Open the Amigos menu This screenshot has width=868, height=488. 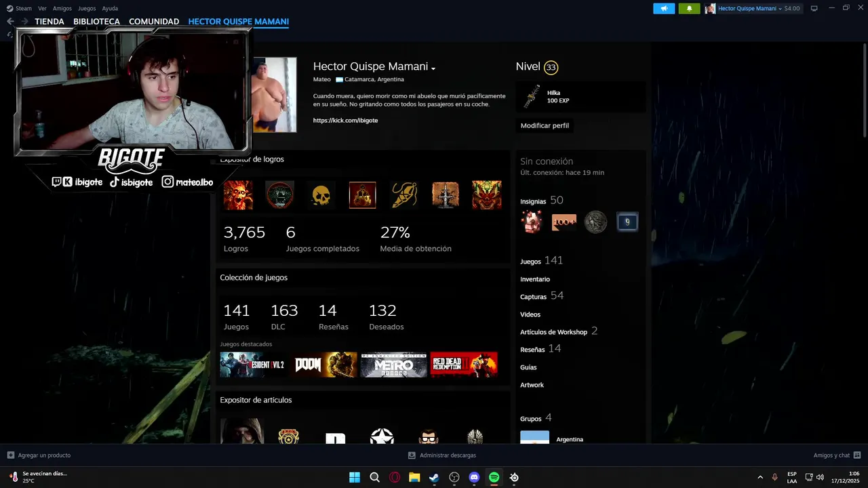[x=62, y=8]
